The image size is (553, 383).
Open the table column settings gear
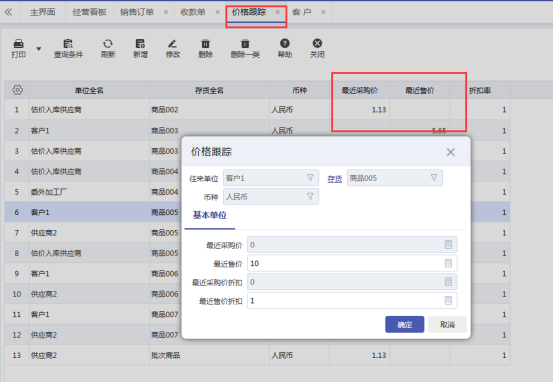coord(17,90)
